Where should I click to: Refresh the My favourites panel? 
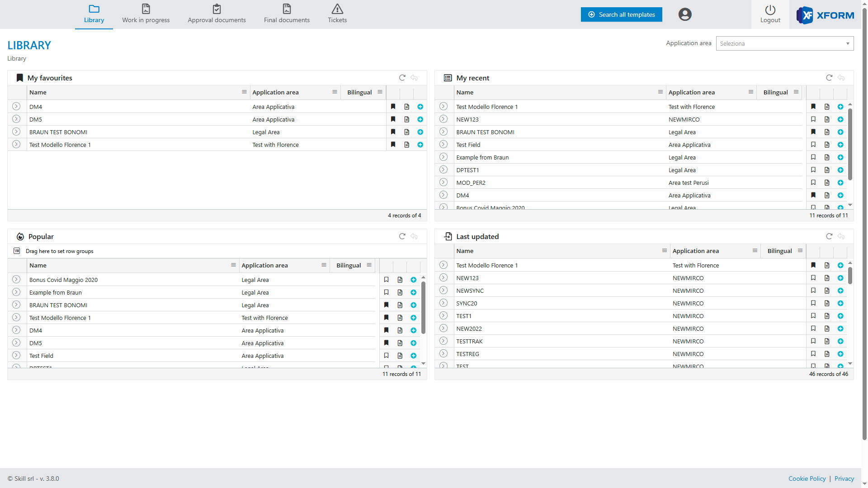(x=402, y=78)
